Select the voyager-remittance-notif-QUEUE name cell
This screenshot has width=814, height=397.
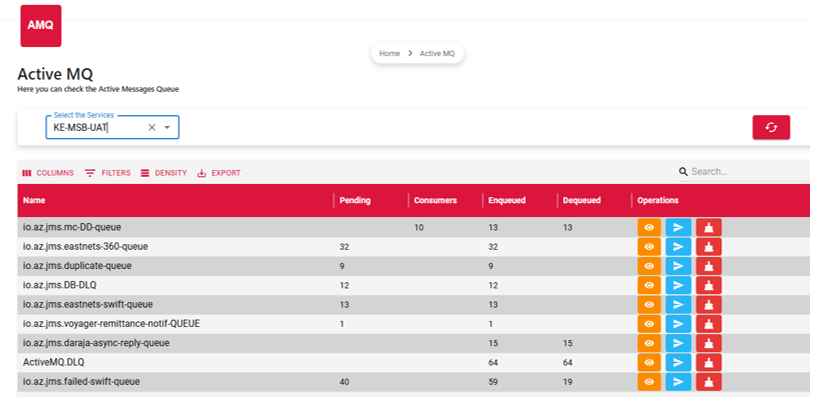pyautogui.click(x=111, y=324)
